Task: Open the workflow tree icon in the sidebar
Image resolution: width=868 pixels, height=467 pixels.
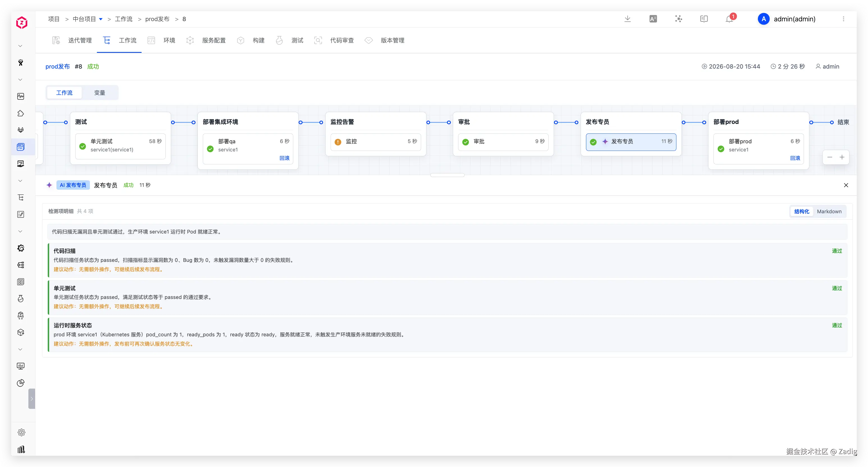Action: click(x=21, y=198)
